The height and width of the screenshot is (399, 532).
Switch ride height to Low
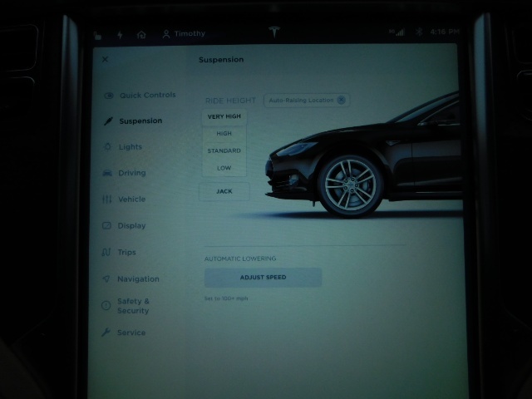pyautogui.click(x=224, y=168)
